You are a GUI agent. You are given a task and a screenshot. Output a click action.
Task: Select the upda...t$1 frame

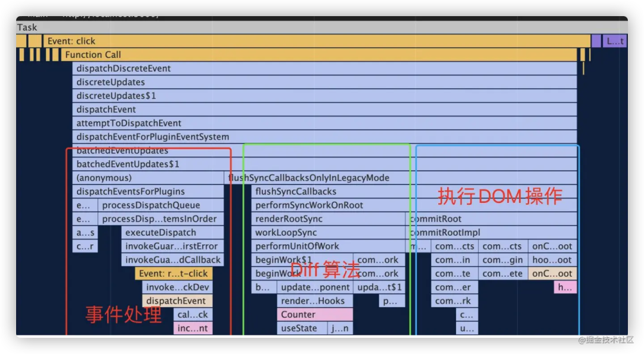(x=379, y=287)
